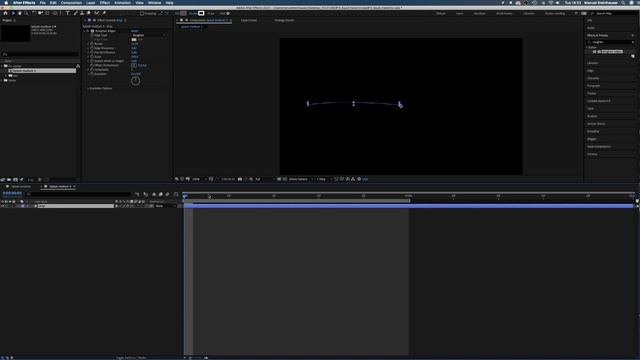640x360 pixels.
Task: Click the motion blur icon in timeline header
Action: [167, 194]
